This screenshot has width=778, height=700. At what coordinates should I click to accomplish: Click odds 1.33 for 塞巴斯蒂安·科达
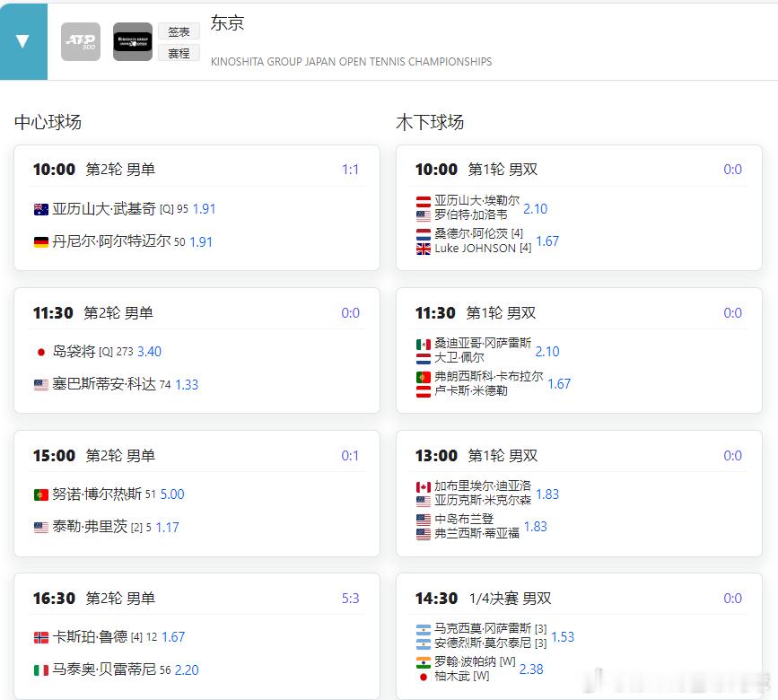coord(187,384)
